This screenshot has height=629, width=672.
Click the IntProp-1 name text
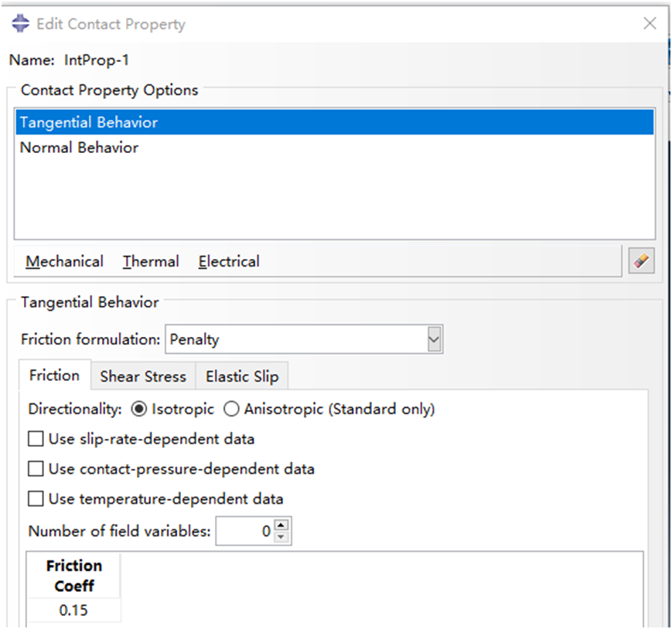[97, 60]
